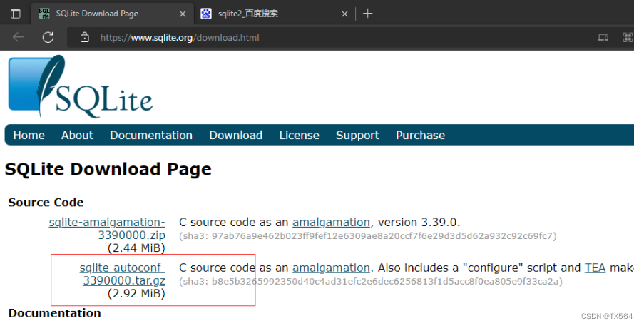Image resolution: width=644 pixels, height=326 pixels.
Task: Close the SQLite Download Page tab
Action: click(183, 14)
